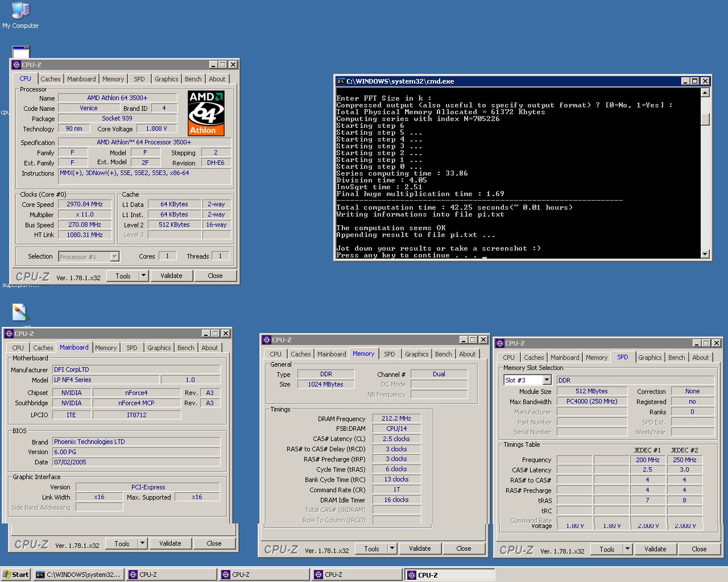
Task: Switch to SPD tab in Mainboard window
Action: (x=132, y=348)
